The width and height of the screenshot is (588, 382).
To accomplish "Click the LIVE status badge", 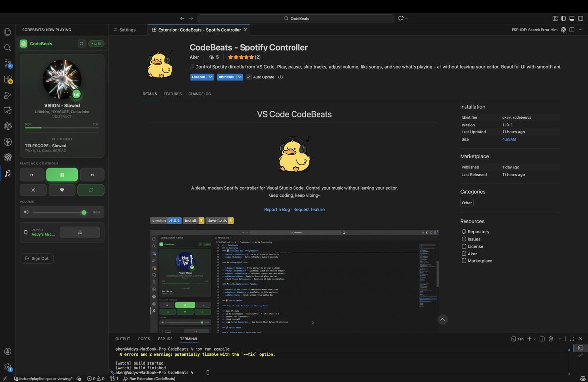I will pos(96,43).
